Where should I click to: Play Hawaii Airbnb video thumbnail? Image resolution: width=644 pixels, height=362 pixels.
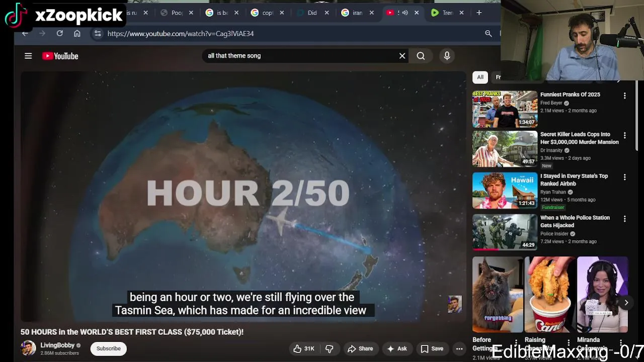pos(505,191)
